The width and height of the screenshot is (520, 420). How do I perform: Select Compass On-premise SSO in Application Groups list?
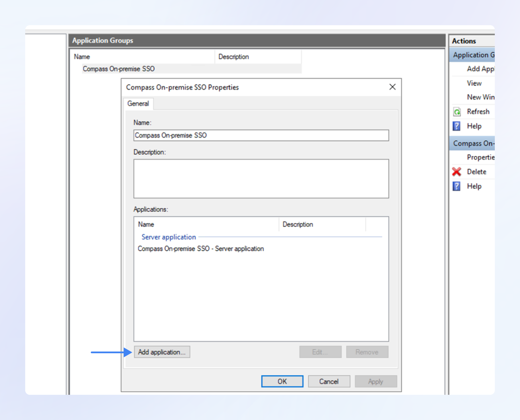(x=119, y=69)
